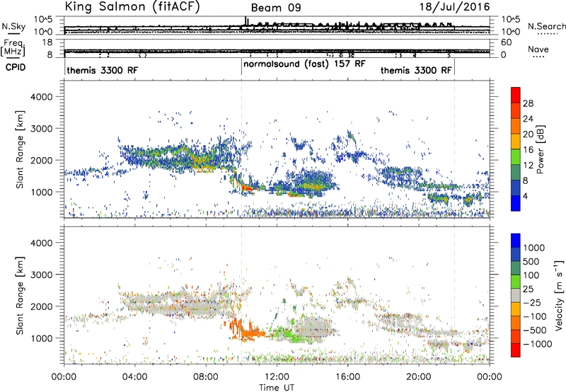Click the '08:00' time tick label

pos(206,377)
